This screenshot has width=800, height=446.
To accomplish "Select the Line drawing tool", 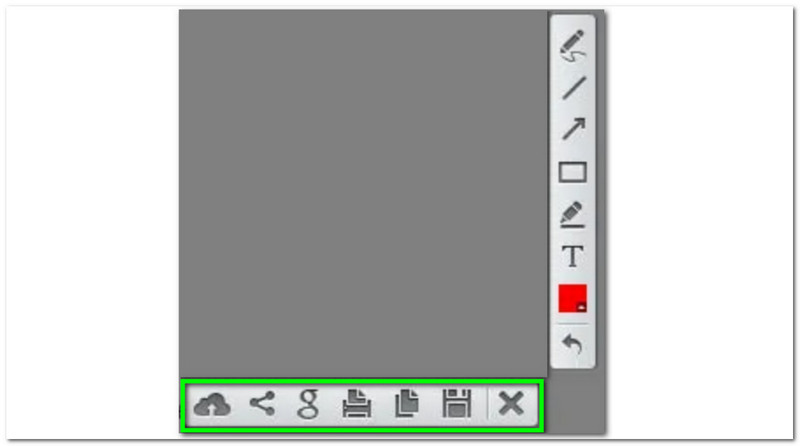I will [x=573, y=88].
